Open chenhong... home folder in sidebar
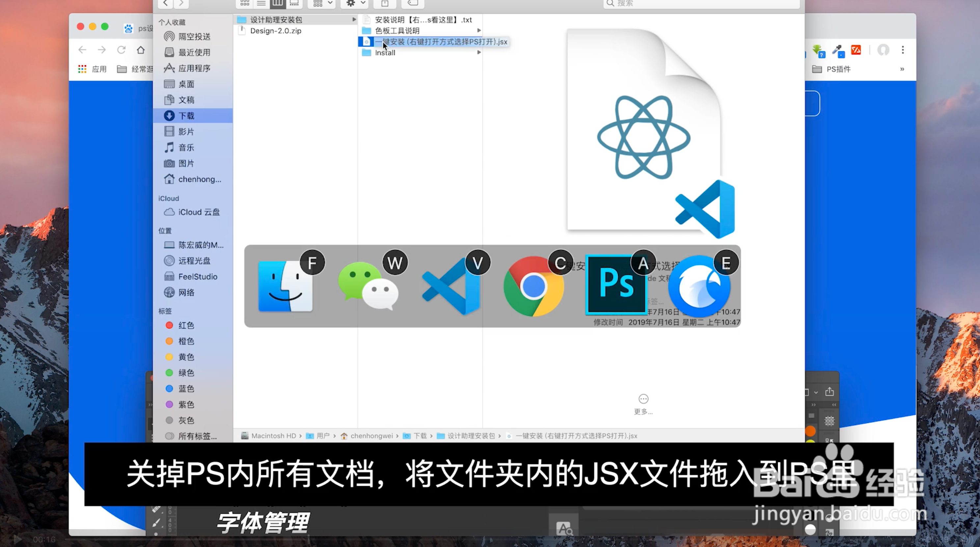980x547 pixels. (x=193, y=179)
